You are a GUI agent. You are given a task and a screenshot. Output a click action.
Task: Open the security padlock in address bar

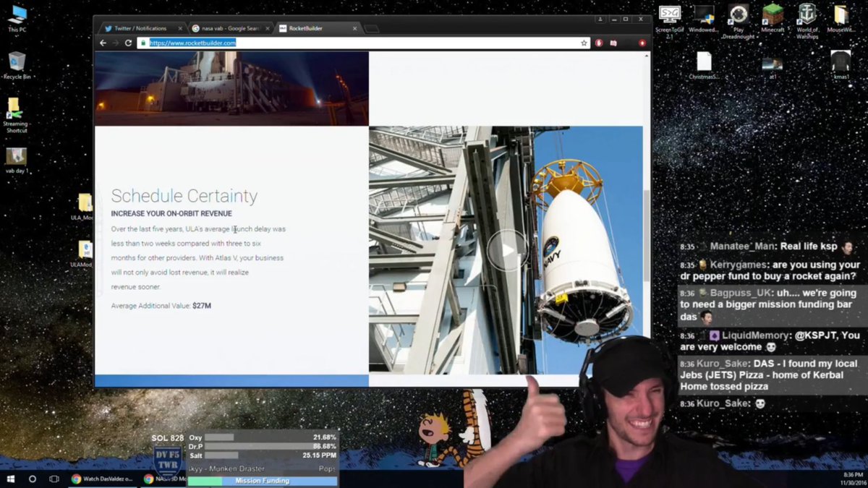[143, 43]
